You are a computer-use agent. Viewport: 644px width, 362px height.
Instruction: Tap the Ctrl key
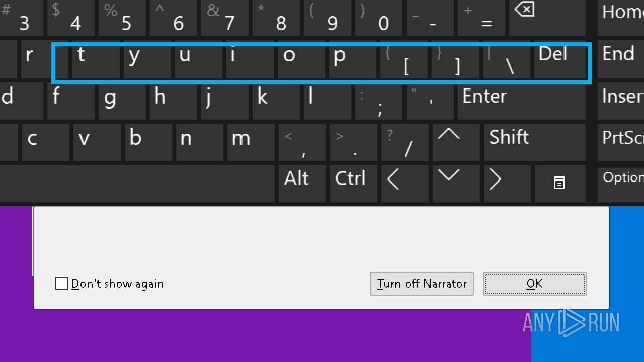pos(353,184)
